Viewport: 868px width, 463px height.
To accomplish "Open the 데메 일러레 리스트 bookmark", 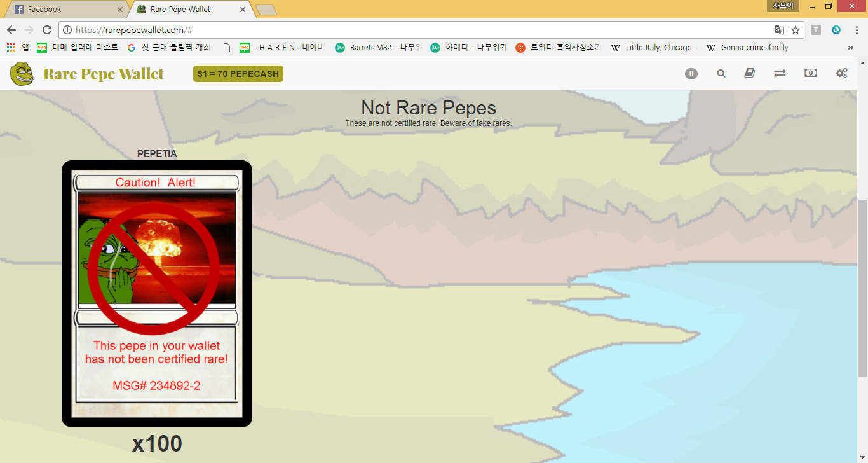I will coord(78,48).
